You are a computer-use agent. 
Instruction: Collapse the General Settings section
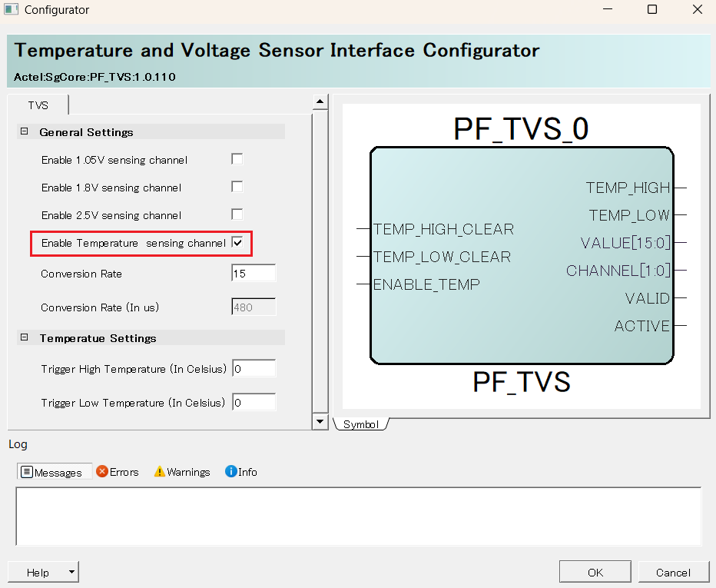[x=24, y=132]
